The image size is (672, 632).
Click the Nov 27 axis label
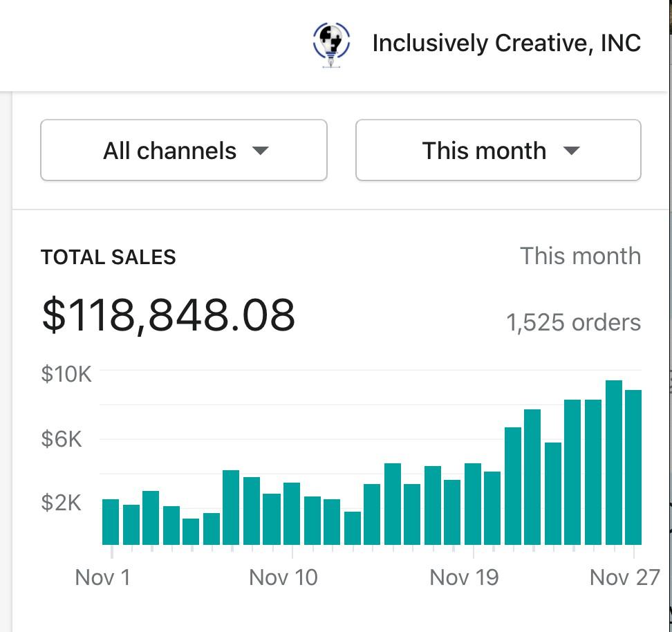point(625,577)
